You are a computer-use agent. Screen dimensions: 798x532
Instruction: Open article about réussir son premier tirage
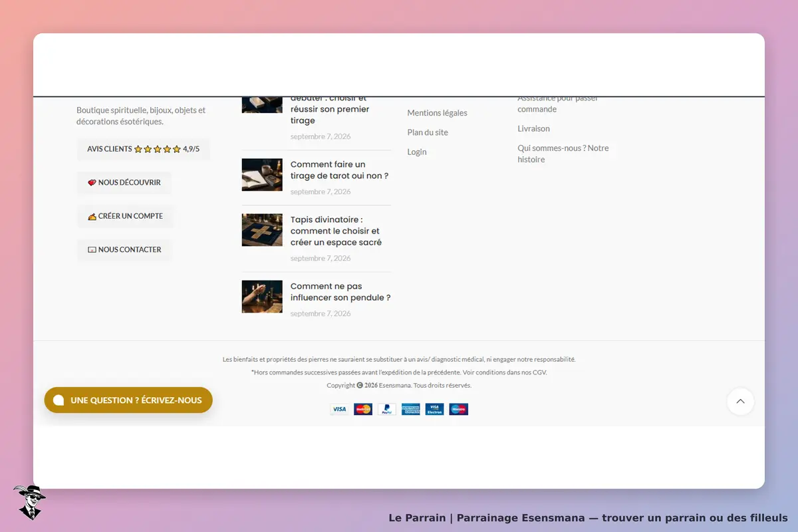pos(330,109)
